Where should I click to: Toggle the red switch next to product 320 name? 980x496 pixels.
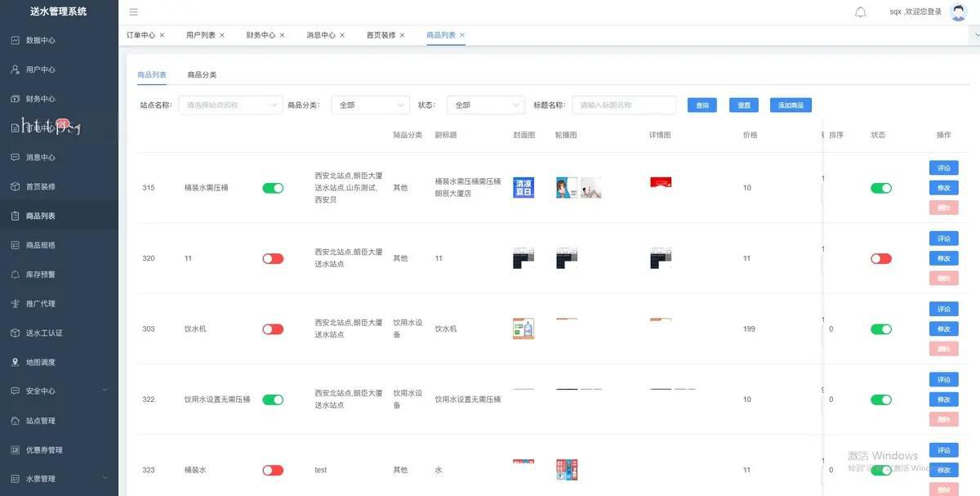[273, 258]
